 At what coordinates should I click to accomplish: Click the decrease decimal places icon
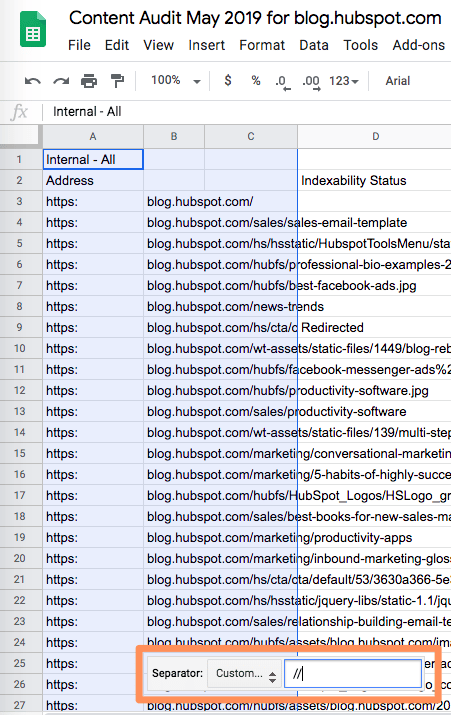[x=283, y=83]
